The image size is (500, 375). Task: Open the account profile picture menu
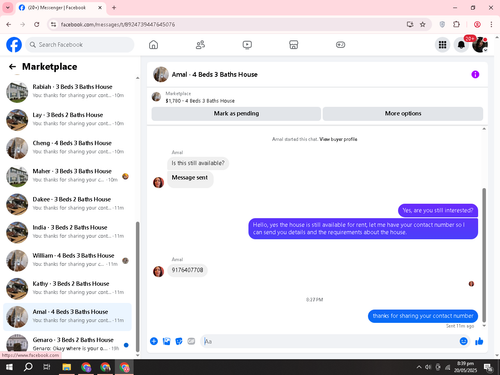tap(480, 45)
